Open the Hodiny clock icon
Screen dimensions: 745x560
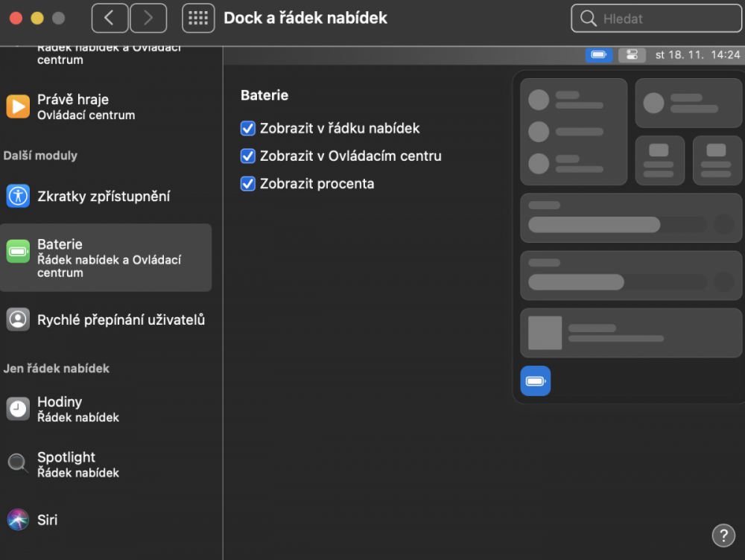18,409
